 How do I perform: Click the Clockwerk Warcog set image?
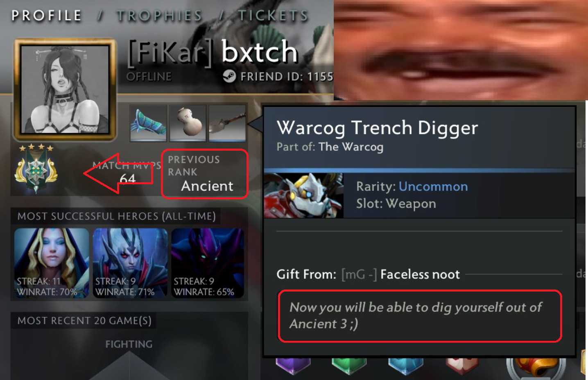pos(304,195)
